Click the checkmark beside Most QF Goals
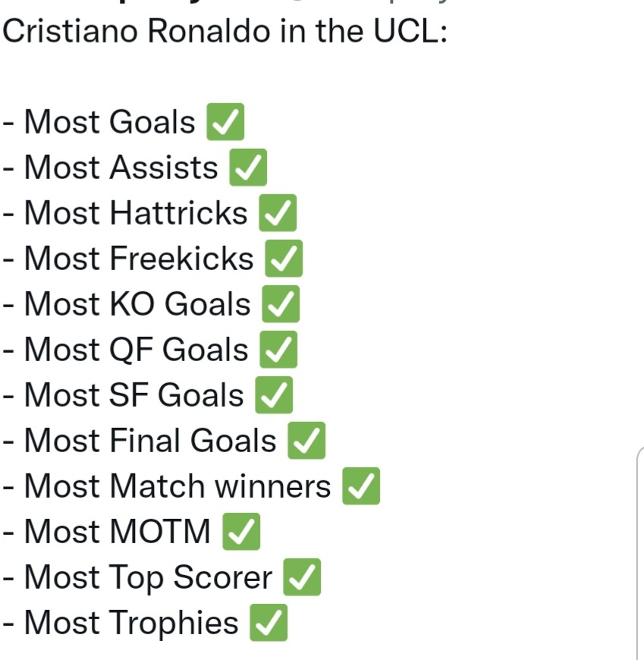This screenshot has width=644, height=660. 278,350
